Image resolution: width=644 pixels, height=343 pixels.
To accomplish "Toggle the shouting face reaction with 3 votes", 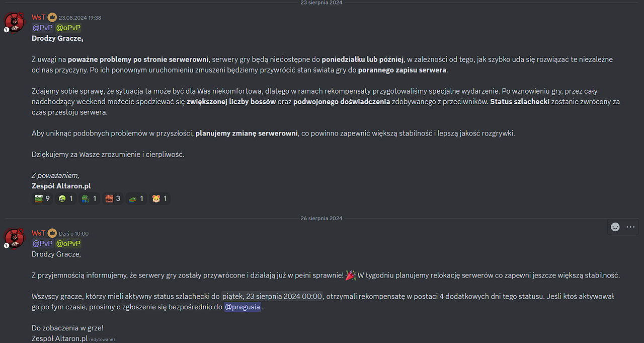I will [x=113, y=198].
